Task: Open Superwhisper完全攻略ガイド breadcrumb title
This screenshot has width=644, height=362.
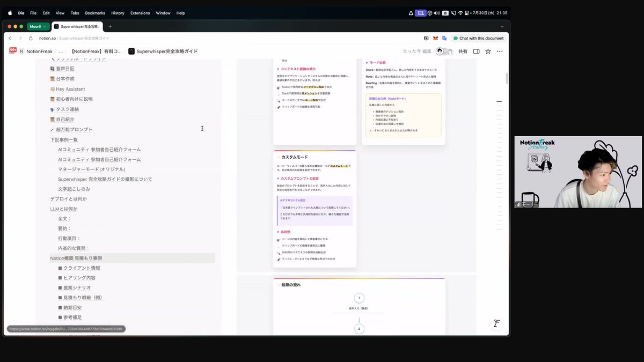Action: pyautogui.click(x=163, y=51)
